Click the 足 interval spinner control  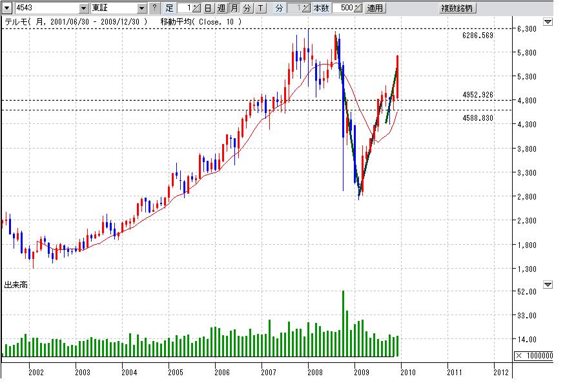198,8
